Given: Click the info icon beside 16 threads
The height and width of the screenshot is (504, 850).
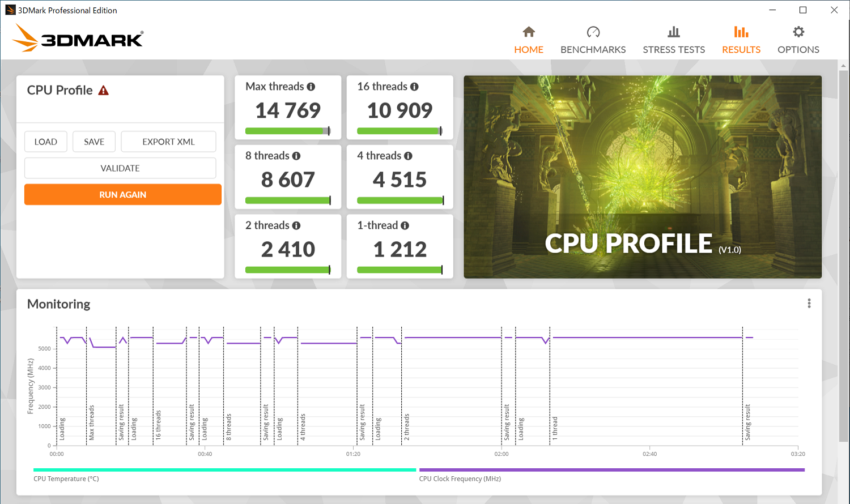Looking at the screenshot, I should pyautogui.click(x=414, y=87).
